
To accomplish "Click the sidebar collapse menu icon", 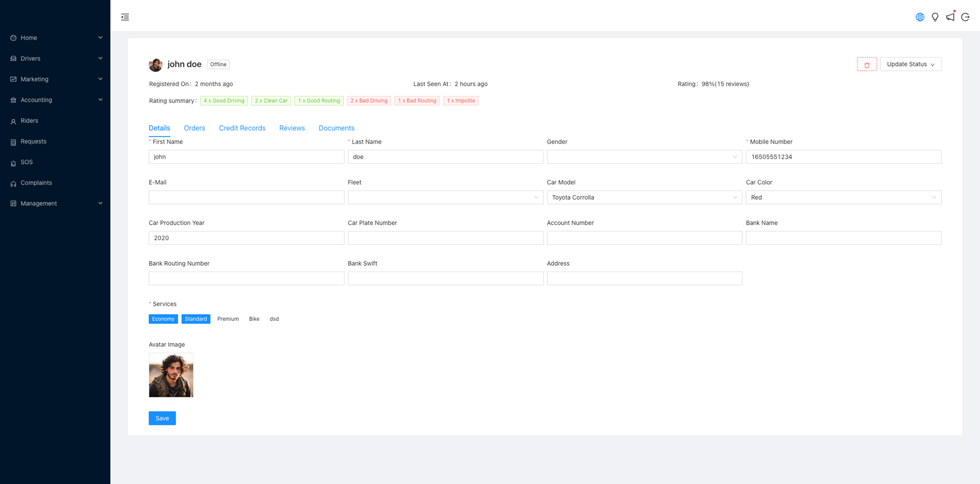I will coord(125,17).
